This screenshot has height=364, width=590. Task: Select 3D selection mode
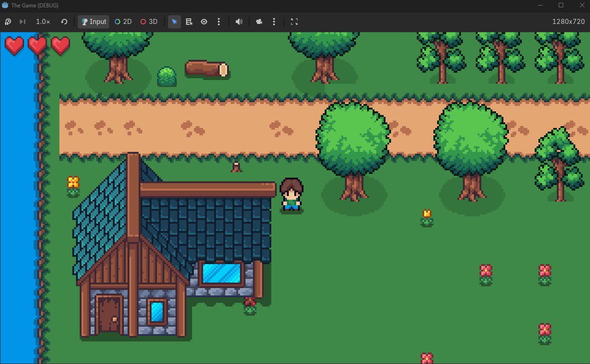(x=148, y=22)
